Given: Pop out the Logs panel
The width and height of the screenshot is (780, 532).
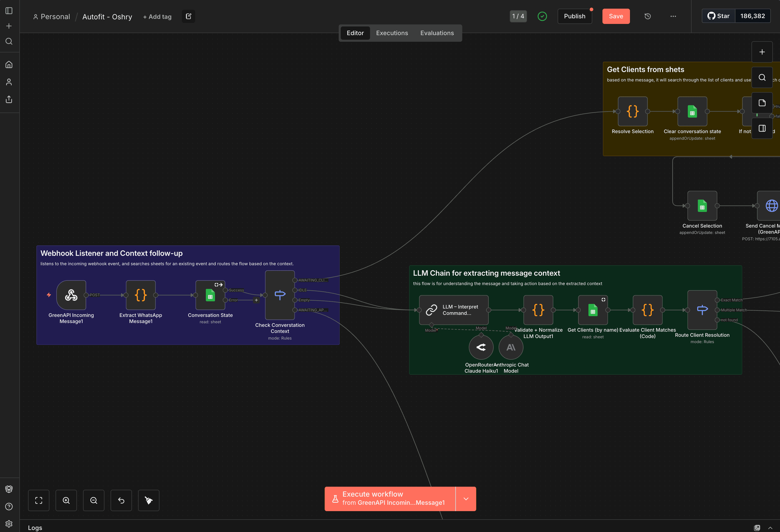Looking at the screenshot, I should click(757, 528).
